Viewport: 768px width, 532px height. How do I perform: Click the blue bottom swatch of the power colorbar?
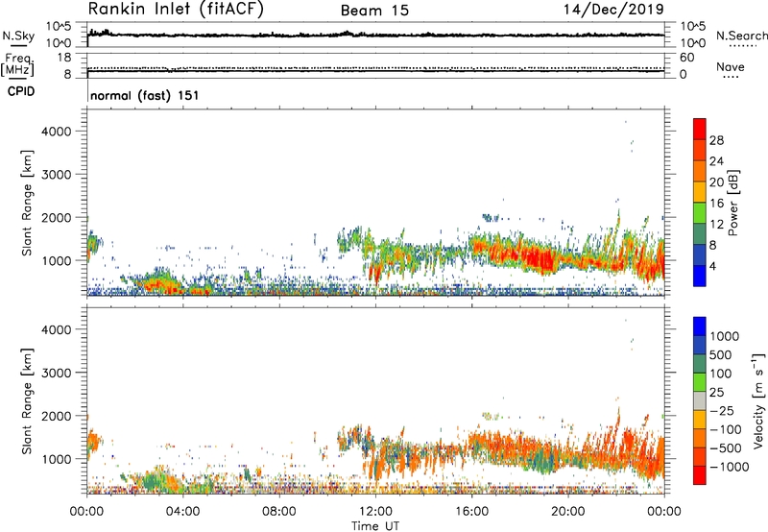pos(700,276)
